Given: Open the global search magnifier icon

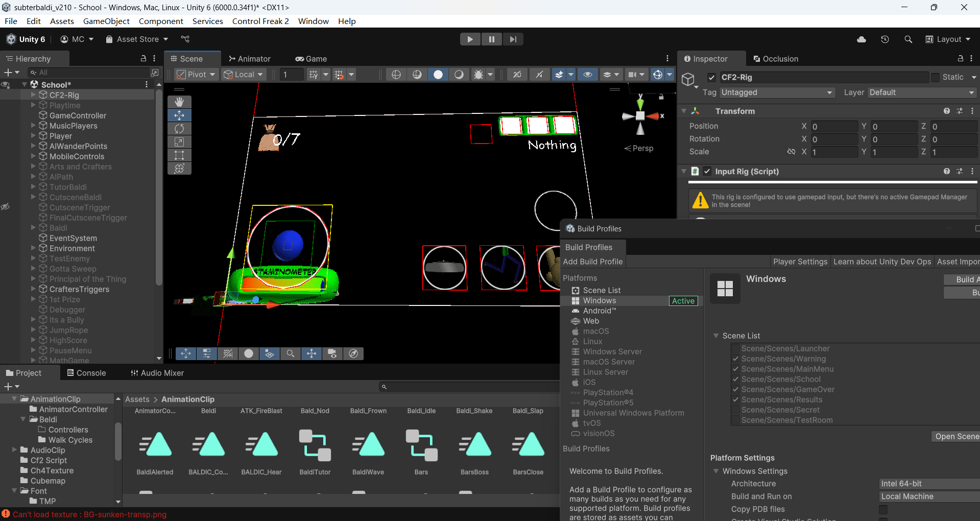Looking at the screenshot, I should pyautogui.click(x=908, y=39).
